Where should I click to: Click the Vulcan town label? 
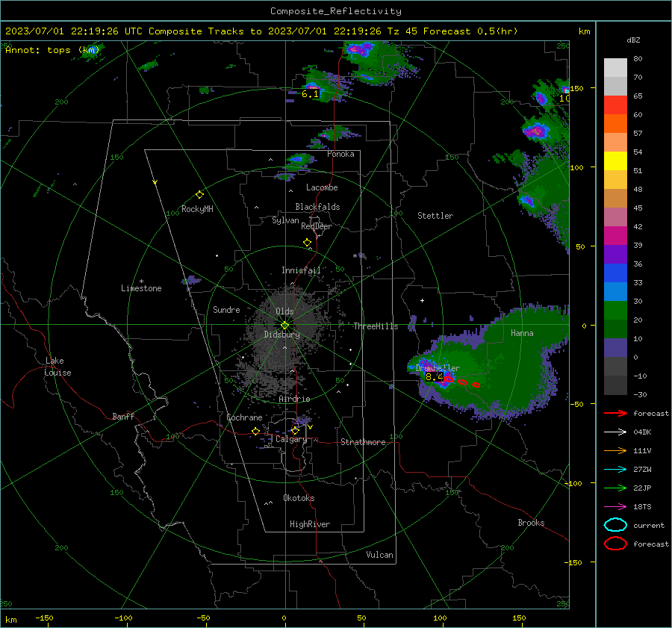[x=379, y=555]
